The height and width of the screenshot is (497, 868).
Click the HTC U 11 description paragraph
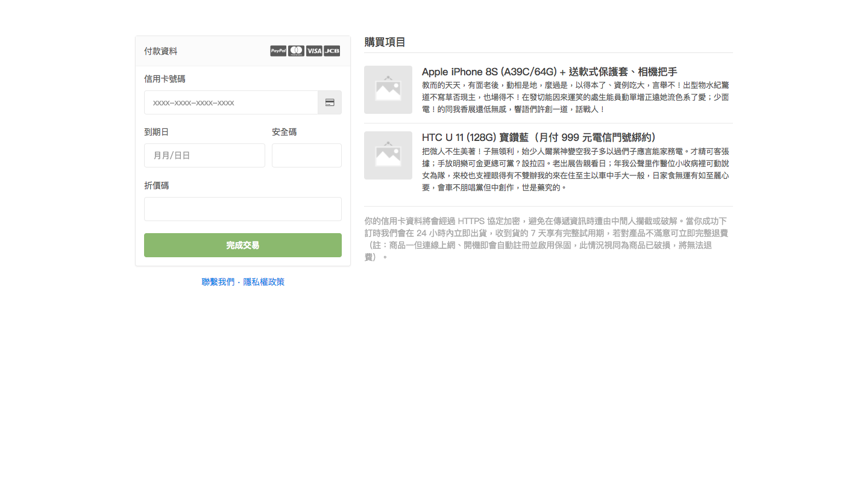tap(576, 169)
